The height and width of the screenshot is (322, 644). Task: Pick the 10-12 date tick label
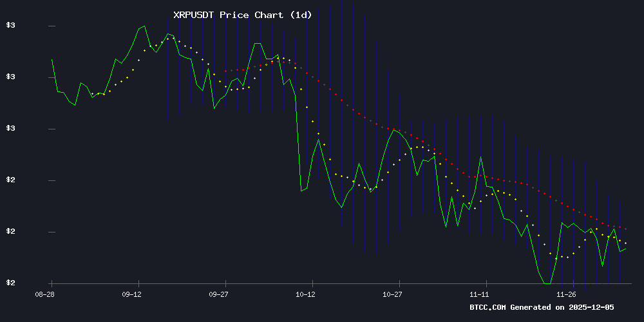click(x=305, y=294)
